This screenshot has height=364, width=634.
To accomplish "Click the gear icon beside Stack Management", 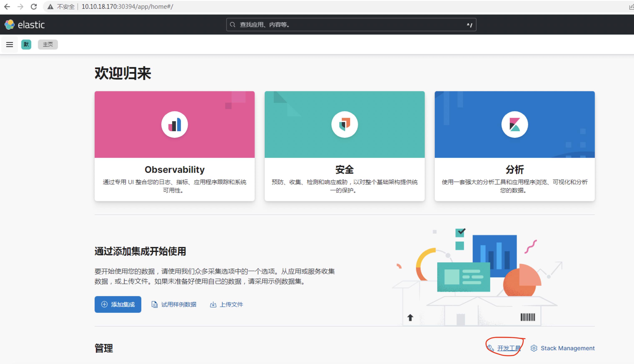I will coord(534,348).
